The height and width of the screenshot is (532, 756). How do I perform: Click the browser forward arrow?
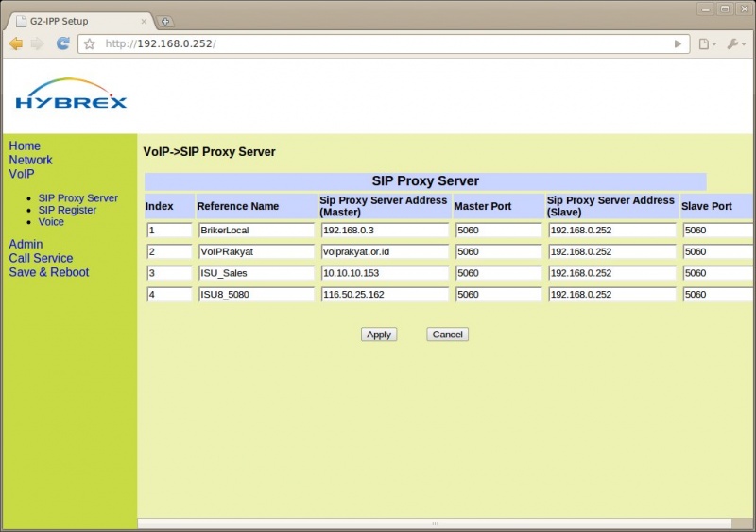coord(38,43)
